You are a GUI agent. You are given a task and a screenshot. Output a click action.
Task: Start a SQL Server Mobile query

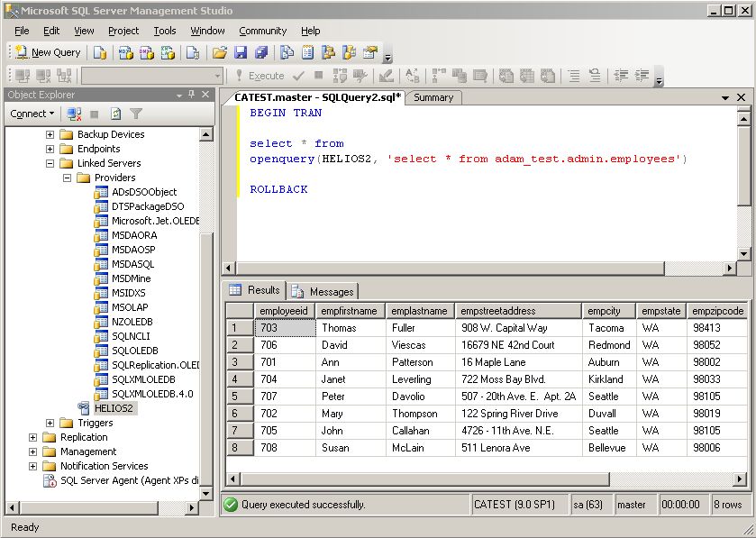pyautogui.click(x=193, y=52)
